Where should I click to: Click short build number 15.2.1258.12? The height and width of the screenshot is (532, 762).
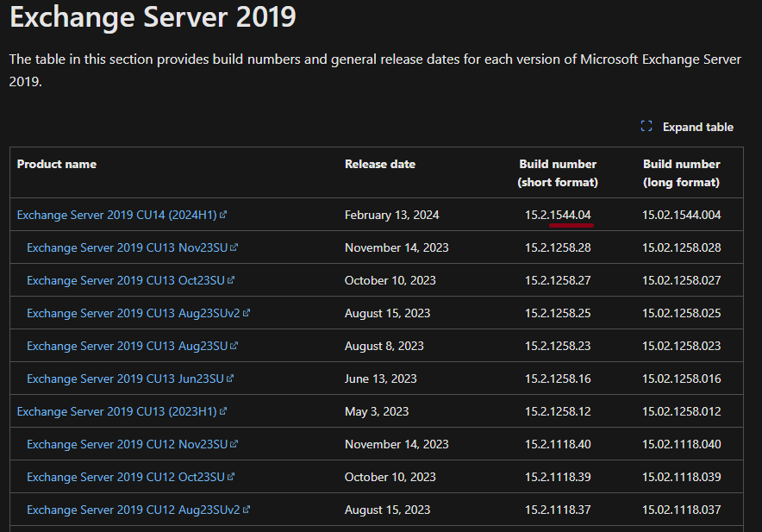coord(558,411)
